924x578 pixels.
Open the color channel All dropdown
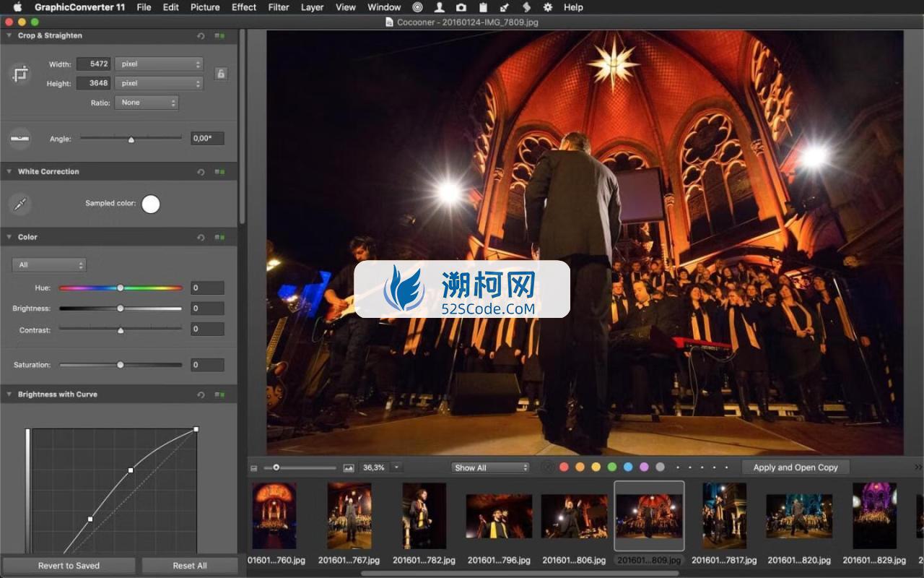click(x=49, y=265)
